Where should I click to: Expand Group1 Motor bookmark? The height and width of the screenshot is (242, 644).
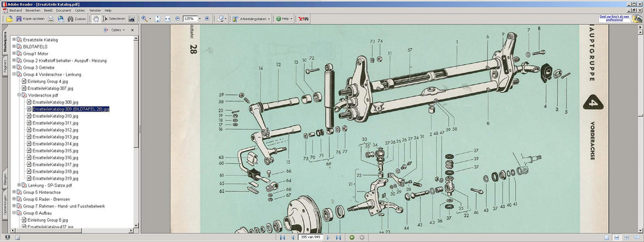(14, 54)
